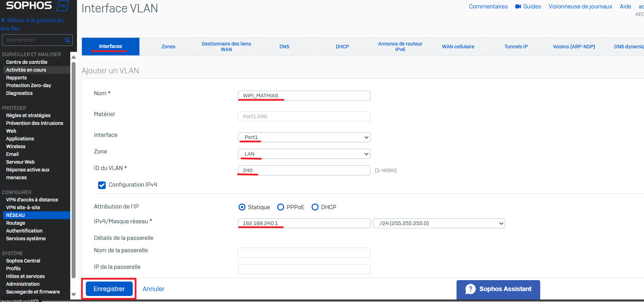
Task: Open the subnet mask /24 dropdown
Action: coord(439,223)
